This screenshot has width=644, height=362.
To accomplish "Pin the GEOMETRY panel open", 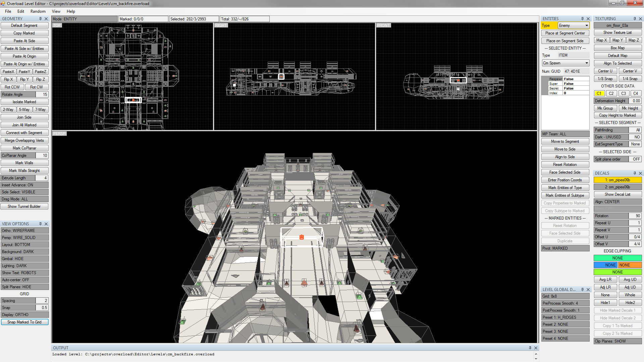I will tap(41, 19).
